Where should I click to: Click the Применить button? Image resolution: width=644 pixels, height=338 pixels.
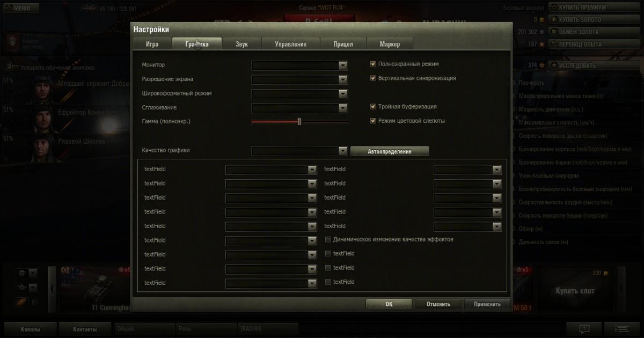[487, 304]
